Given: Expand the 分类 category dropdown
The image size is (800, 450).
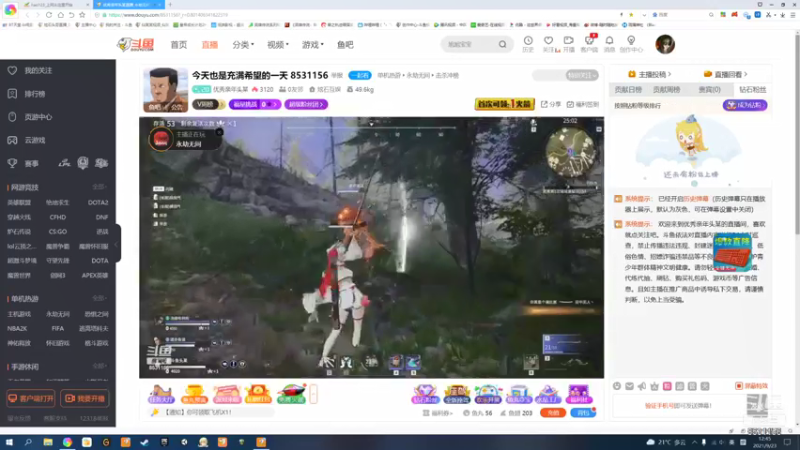Looking at the screenshot, I should [x=243, y=45].
